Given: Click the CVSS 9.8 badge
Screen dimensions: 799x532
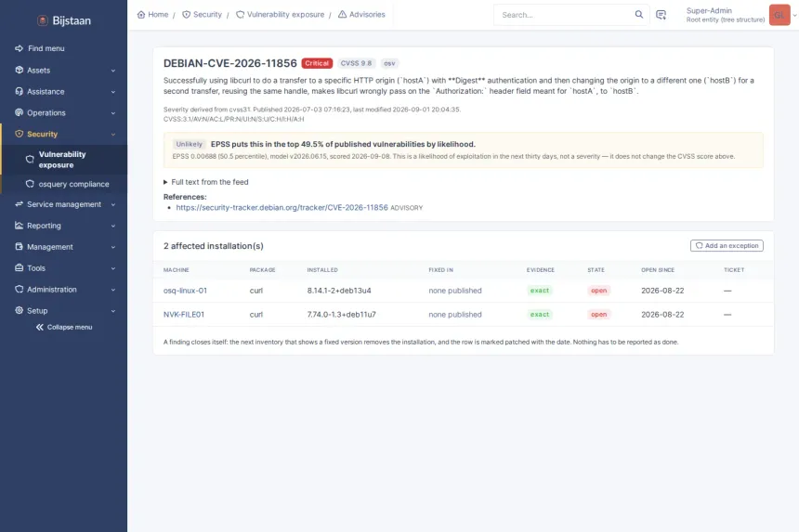Looking at the screenshot, I should point(356,63).
